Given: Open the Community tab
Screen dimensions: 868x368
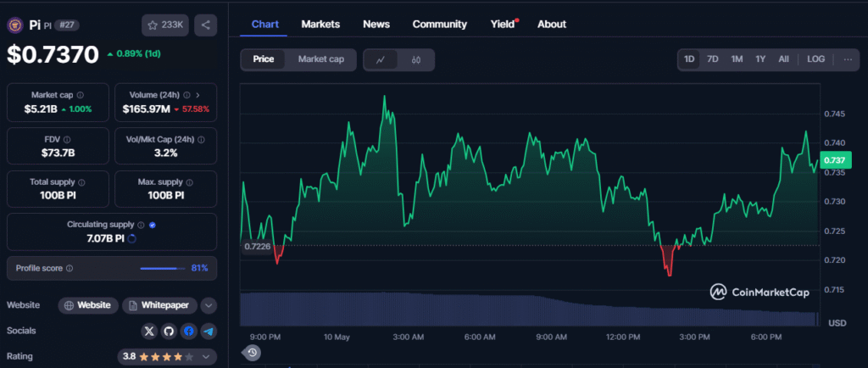Looking at the screenshot, I should (440, 25).
